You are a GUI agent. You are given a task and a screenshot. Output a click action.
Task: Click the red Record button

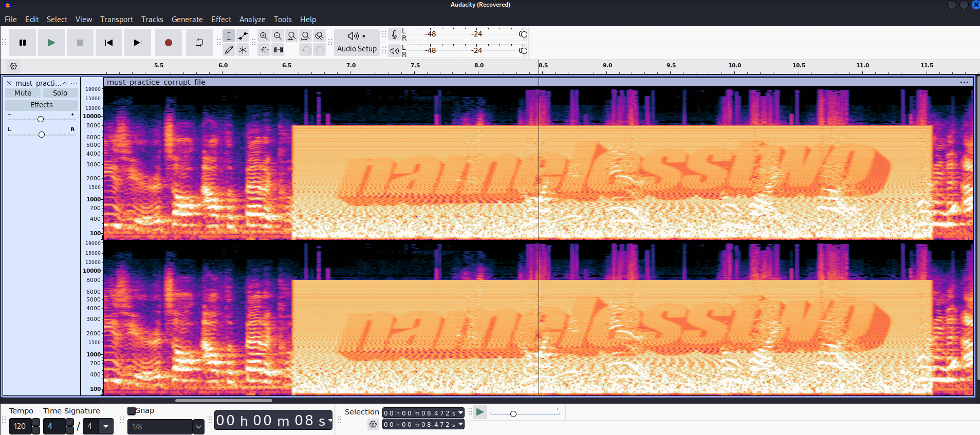click(169, 43)
